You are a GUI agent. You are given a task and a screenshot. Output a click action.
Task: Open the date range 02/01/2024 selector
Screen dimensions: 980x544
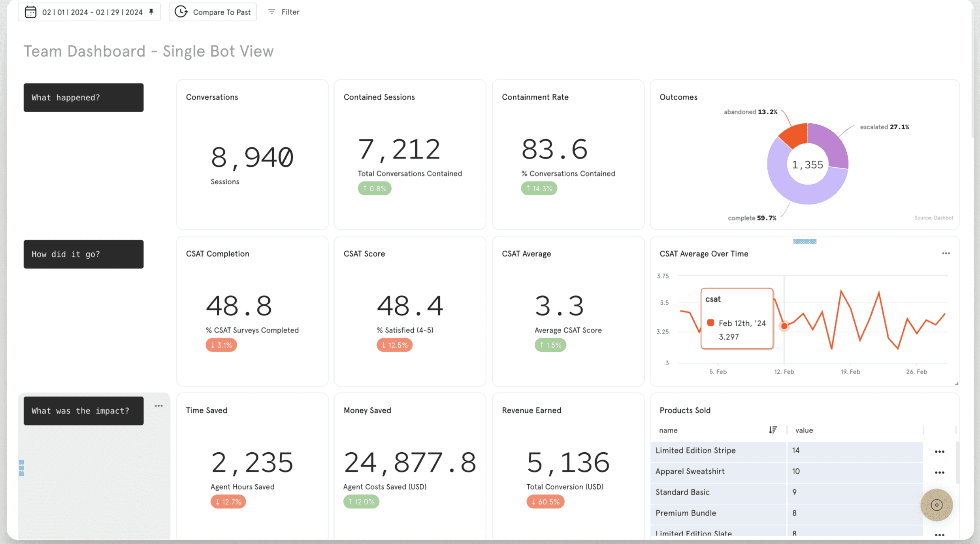(92, 12)
